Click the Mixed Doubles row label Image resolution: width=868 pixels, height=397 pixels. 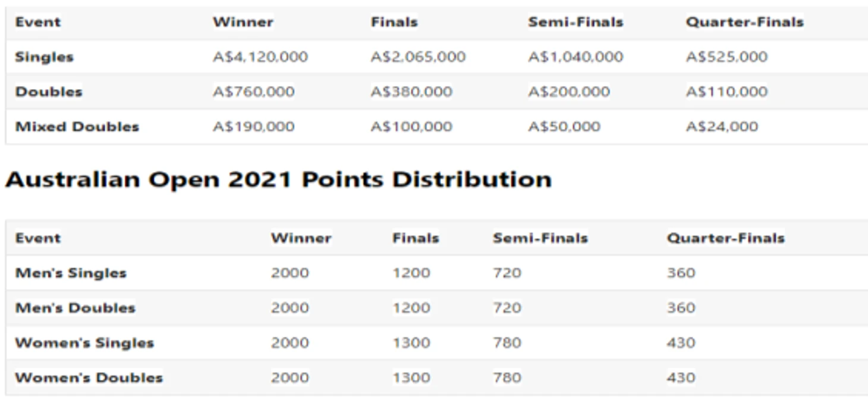tap(77, 127)
